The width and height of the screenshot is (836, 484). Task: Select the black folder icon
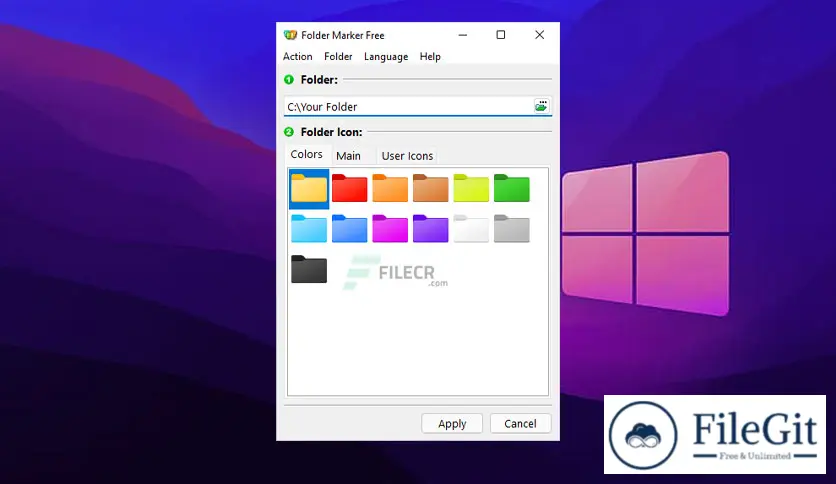(309, 269)
